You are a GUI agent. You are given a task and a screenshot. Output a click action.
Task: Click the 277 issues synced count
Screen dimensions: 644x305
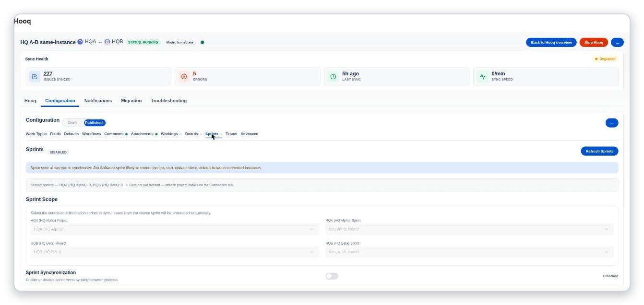tap(48, 74)
